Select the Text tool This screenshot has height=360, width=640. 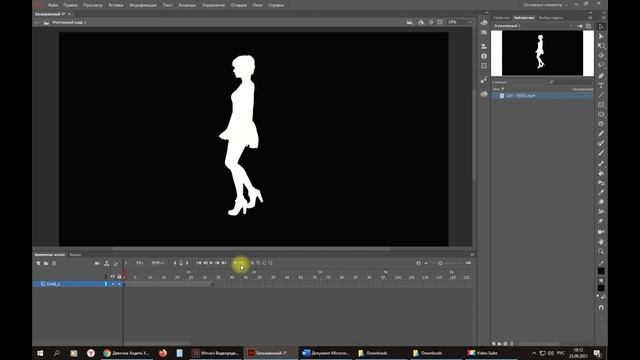tap(601, 85)
